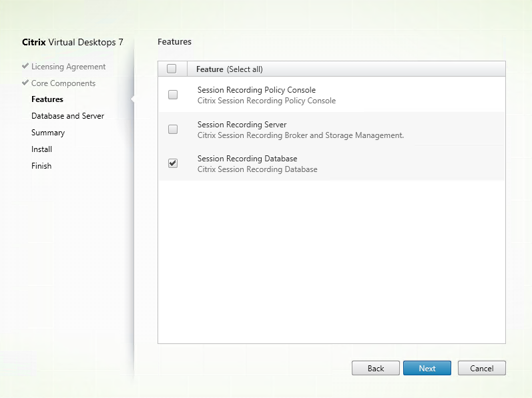
Task: Tick the Select all checkbox in the header
Action: click(172, 69)
